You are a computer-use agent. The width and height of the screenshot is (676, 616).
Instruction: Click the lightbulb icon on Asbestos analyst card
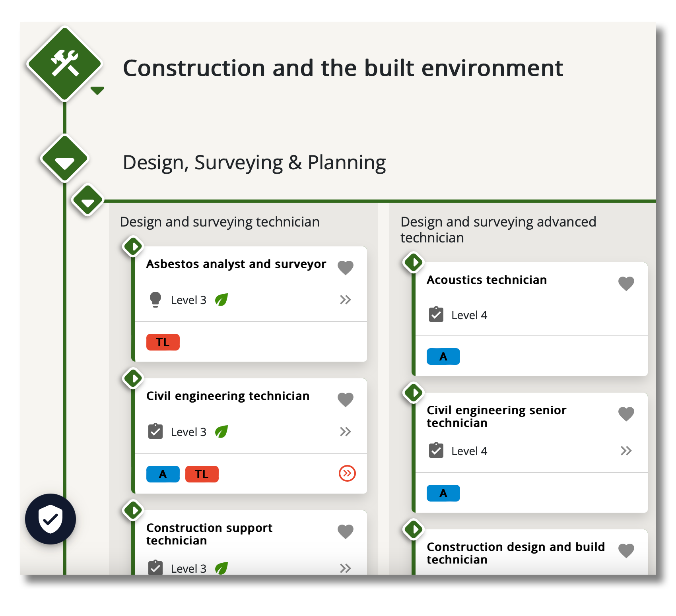coord(155,300)
